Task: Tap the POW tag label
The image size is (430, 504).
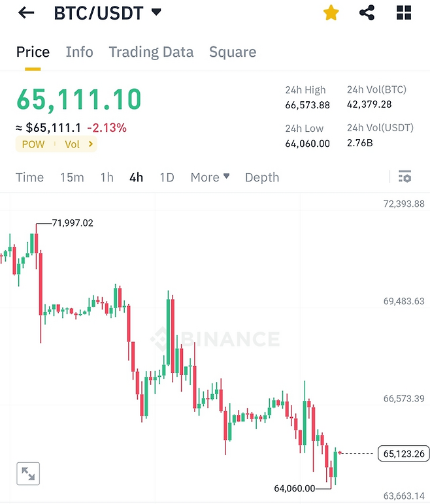Action: [33, 144]
